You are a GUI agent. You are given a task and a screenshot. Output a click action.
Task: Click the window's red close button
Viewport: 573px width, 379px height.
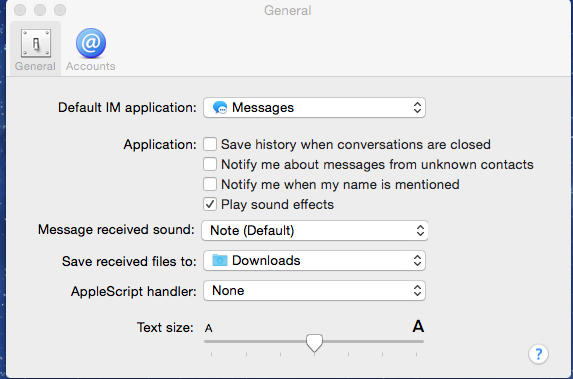20,10
